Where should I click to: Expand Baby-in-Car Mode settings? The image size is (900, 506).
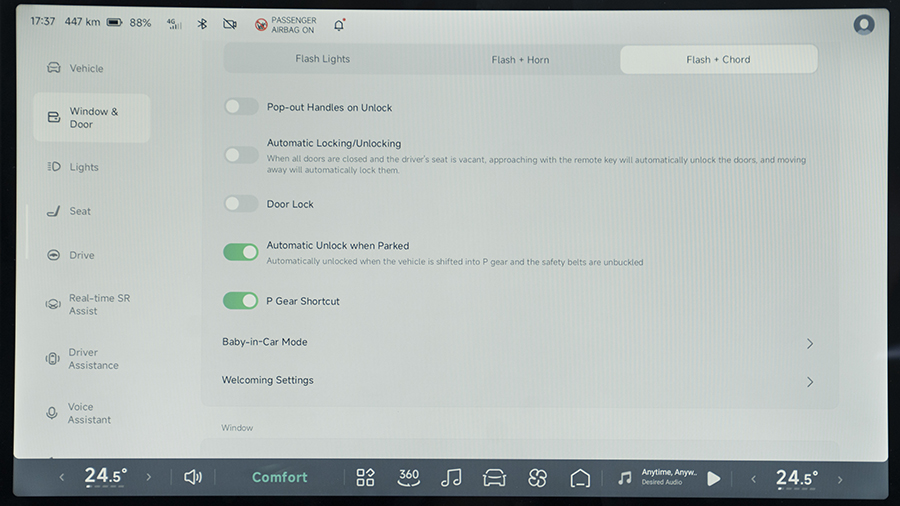(x=517, y=343)
